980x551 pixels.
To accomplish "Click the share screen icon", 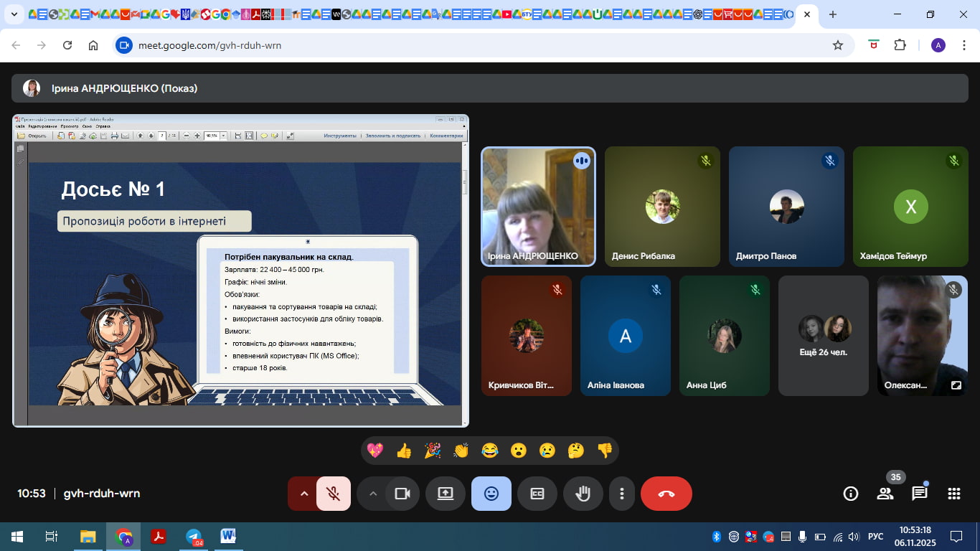I will tap(446, 494).
